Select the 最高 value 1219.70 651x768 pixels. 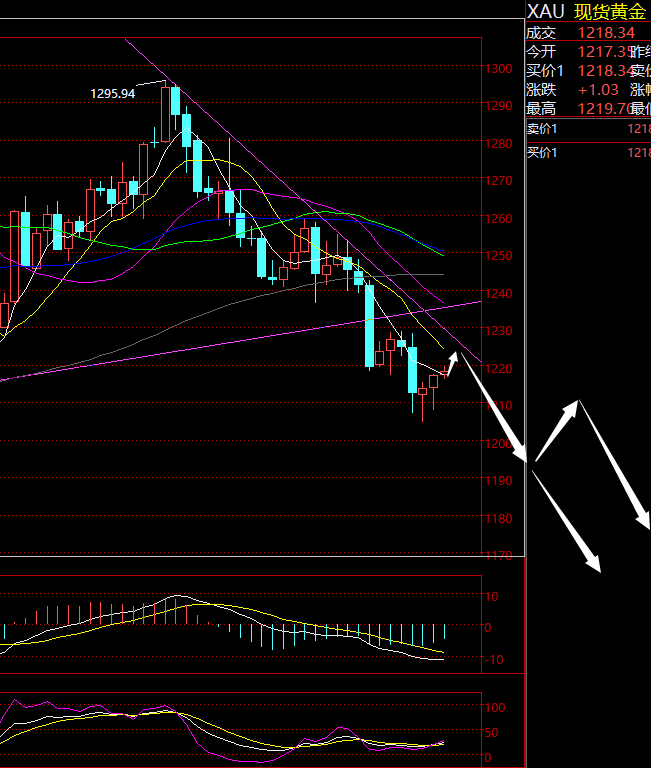[x=604, y=109]
